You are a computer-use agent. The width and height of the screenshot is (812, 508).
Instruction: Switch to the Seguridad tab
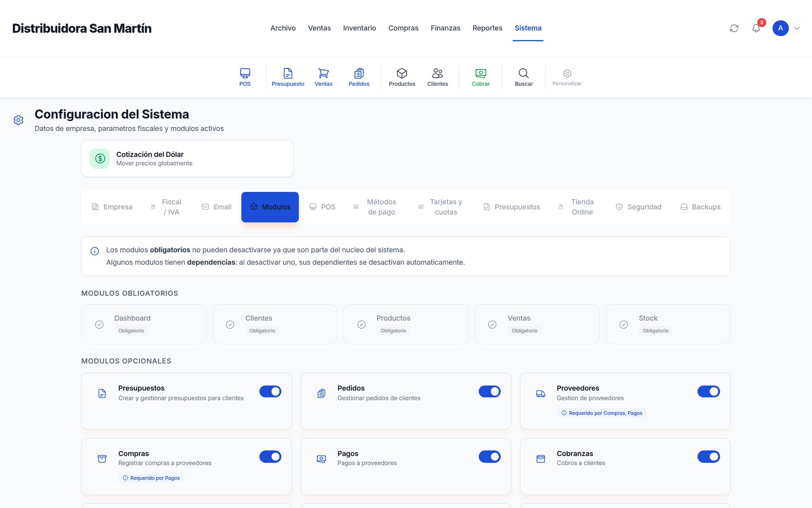pyautogui.click(x=638, y=207)
